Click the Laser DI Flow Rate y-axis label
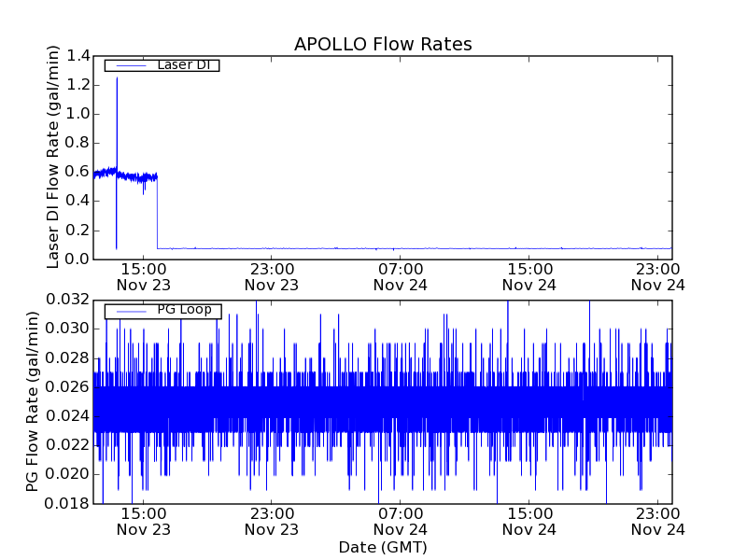 tap(54, 157)
